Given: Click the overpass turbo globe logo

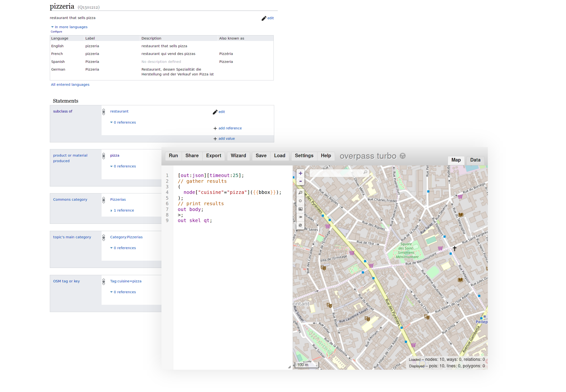Looking at the screenshot, I should coord(403,156).
